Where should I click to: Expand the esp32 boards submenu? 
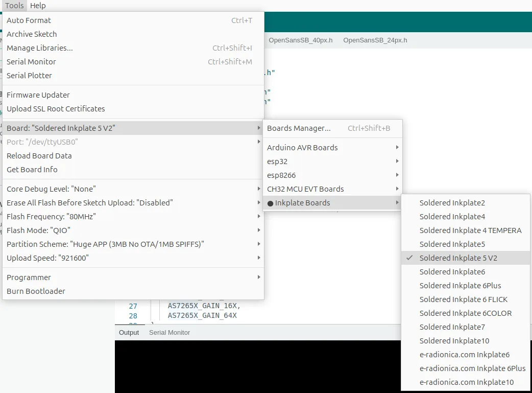(277, 161)
